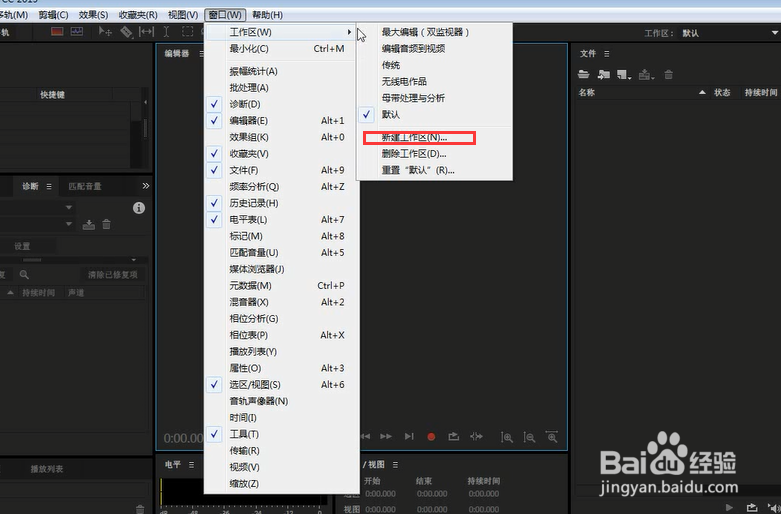
Task: Select the Razor tool
Action: 126,32
